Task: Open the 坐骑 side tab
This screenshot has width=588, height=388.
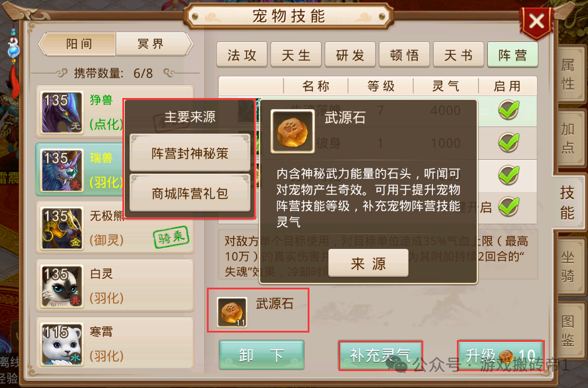Action: pyautogui.click(x=568, y=266)
